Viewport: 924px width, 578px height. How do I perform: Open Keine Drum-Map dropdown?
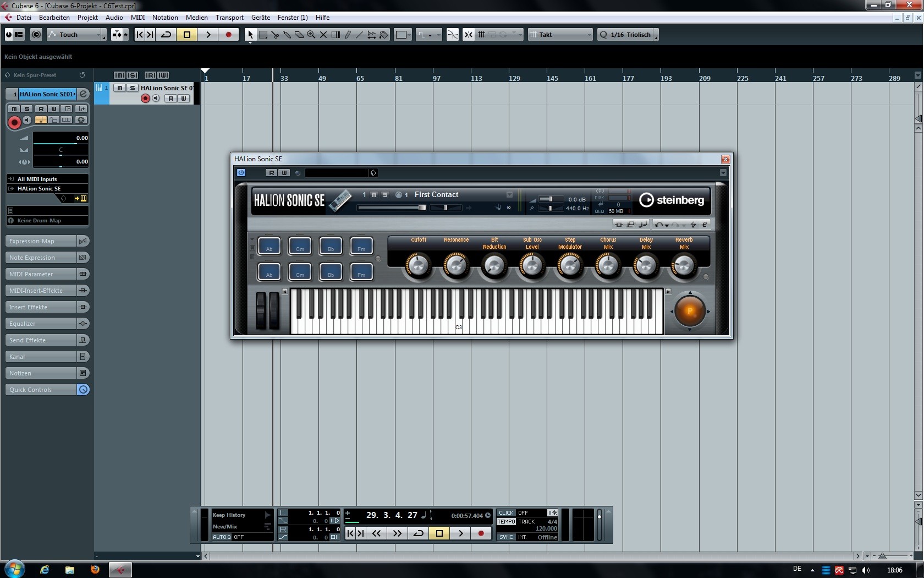[47, 220]
